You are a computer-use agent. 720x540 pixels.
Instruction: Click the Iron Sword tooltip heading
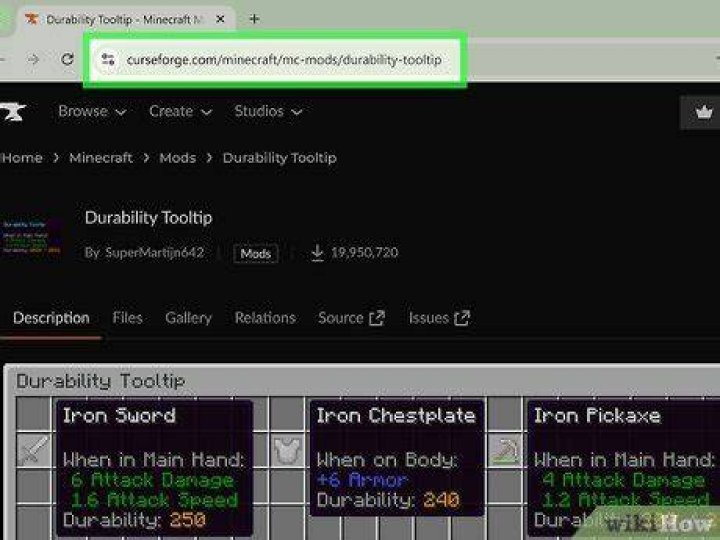point(119,416)
